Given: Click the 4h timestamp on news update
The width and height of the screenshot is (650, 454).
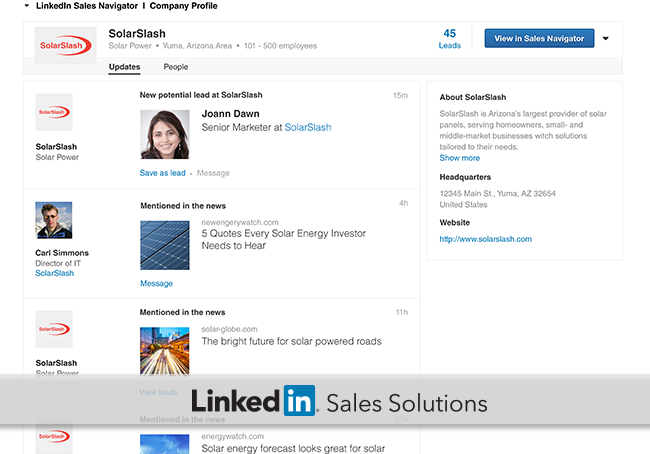Looking at the screenshot, I should pos(403,203).
